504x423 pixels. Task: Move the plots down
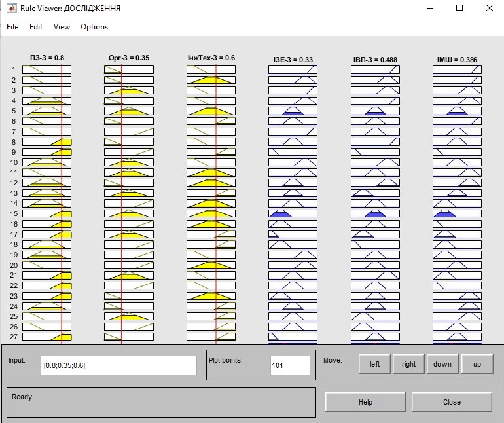tap(442, 364)
